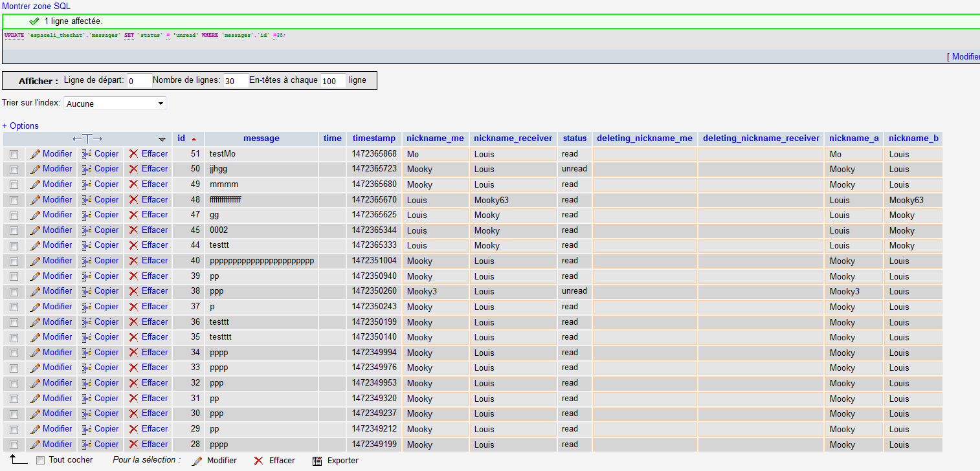Click the copy icon for row id 38
Viewport: 980px width, 471px height.
coord(87,291)
